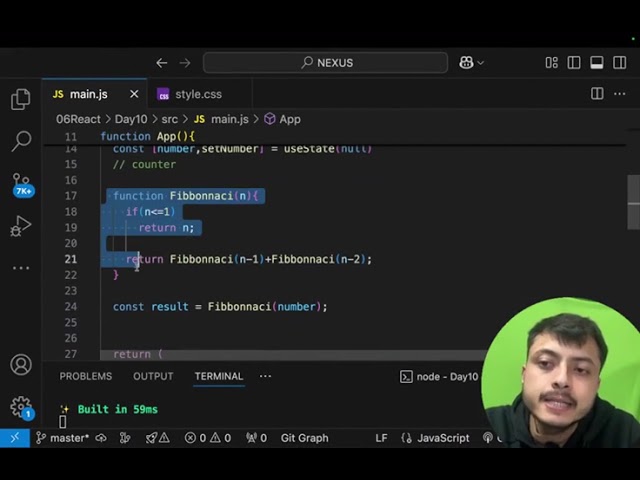The image size is (640, 480).
Task: Click the status bar icon right of the cloud
Action: [125, 438]
